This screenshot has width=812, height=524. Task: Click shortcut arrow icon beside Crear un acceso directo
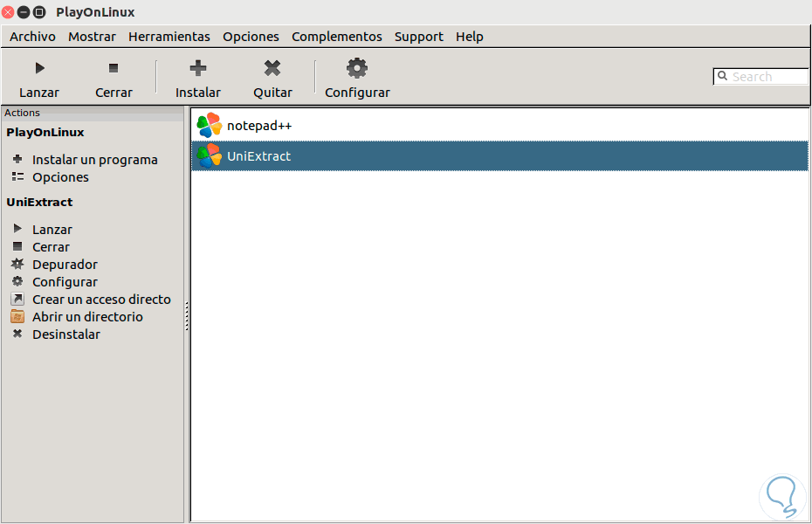click(x=17, y=299)
